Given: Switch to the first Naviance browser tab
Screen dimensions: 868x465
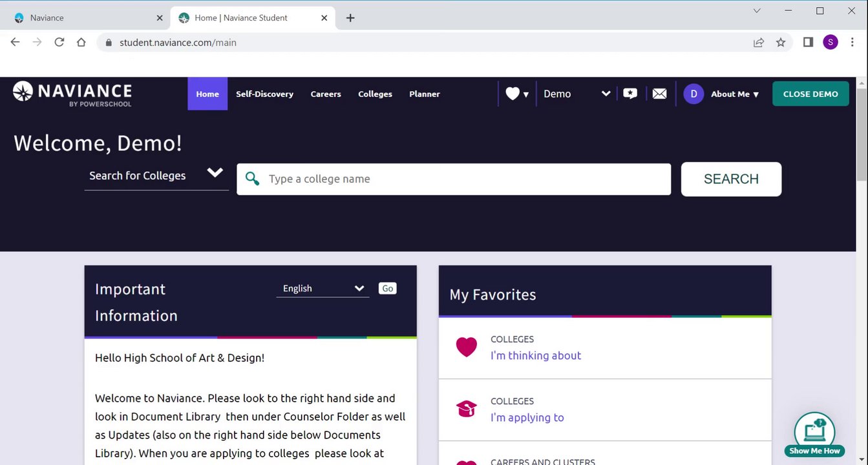Looking at the screenshot, I should [x=87, y=18].
